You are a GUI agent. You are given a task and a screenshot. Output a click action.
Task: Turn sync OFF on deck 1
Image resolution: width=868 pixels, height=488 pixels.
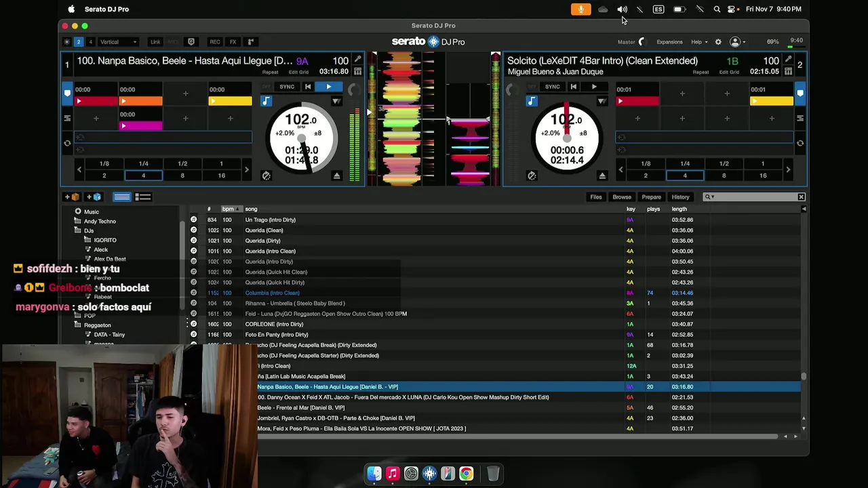pyautogui.click(x=266, y=87)
